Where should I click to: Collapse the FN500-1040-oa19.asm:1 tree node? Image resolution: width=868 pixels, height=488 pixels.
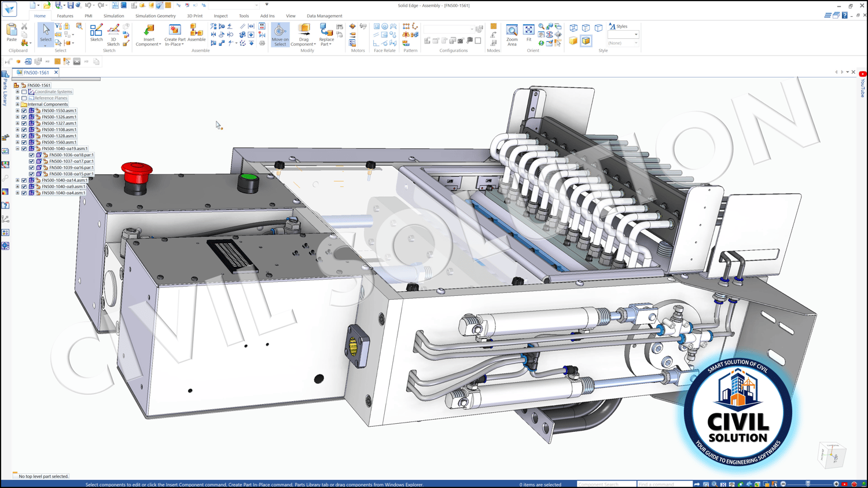coord(17,149)
